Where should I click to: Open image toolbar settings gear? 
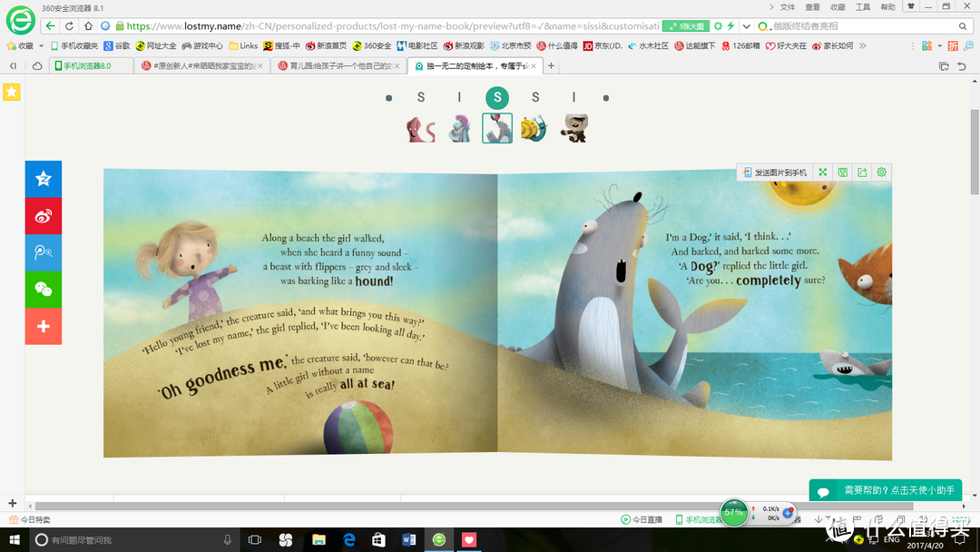881,172
